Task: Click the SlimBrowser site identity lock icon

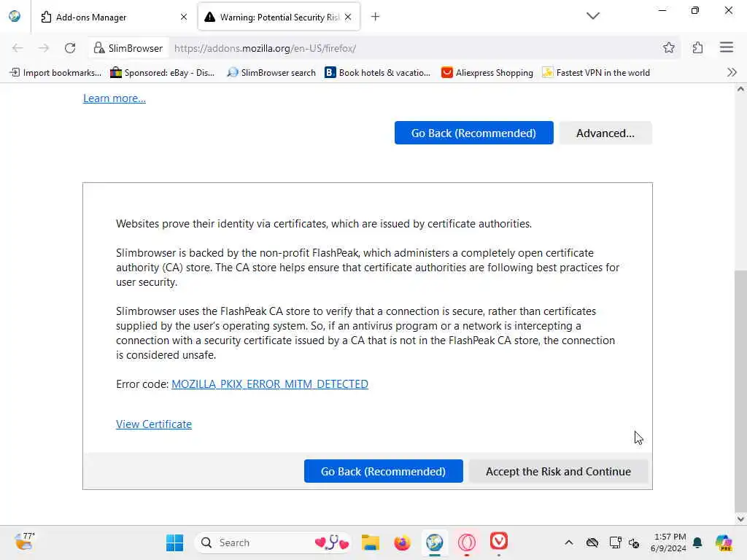Action: click(x=99, y=48)
